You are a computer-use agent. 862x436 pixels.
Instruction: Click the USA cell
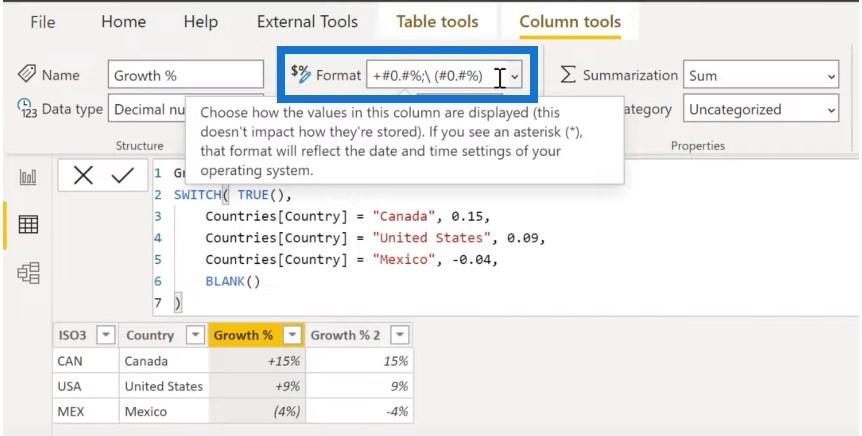tap(86, 387)
